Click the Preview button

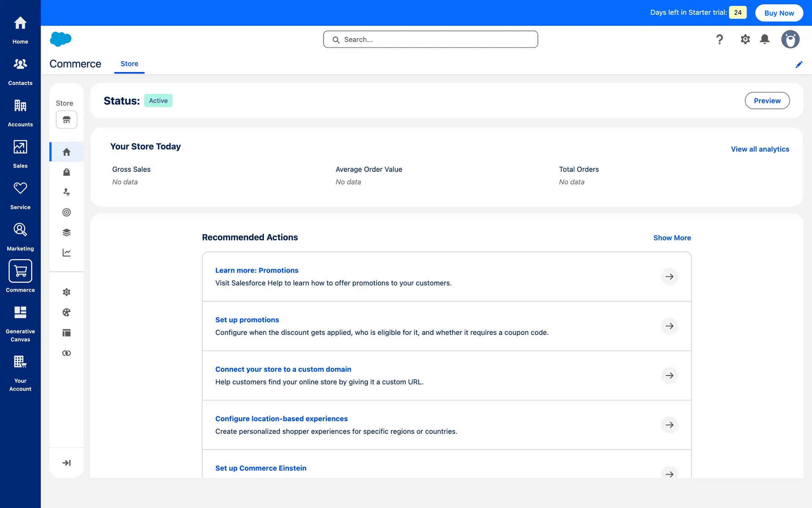[x=767, y=101]
